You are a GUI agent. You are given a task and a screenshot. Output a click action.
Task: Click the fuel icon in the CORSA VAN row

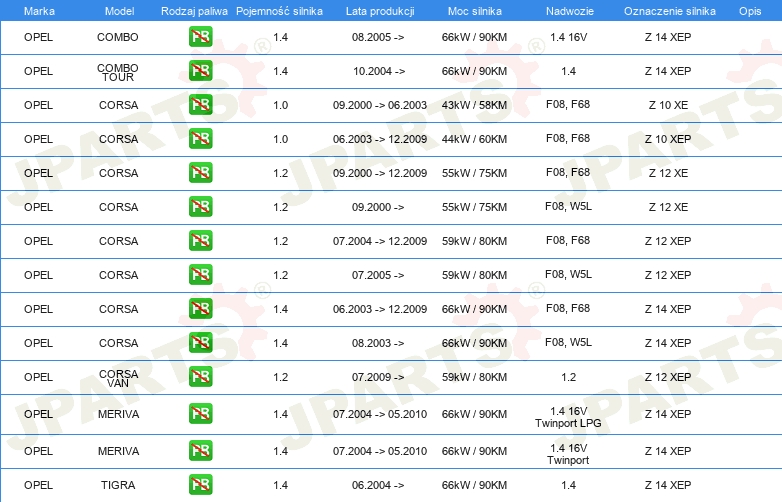tap(200, 376)
